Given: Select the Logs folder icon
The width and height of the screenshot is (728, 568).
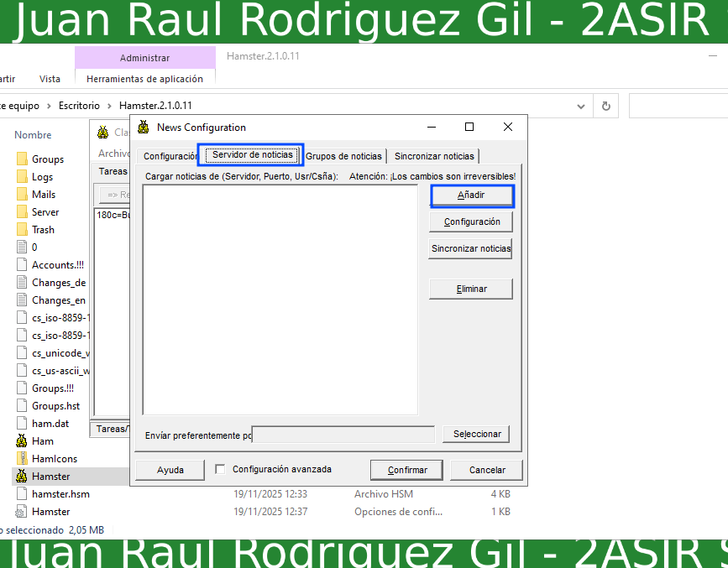Looking at the screenshot, I should pos(22,177).
